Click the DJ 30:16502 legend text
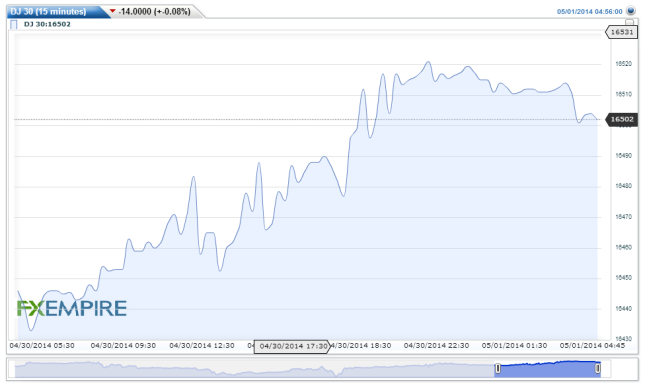The image size is (645, 386). click(47, 24)
